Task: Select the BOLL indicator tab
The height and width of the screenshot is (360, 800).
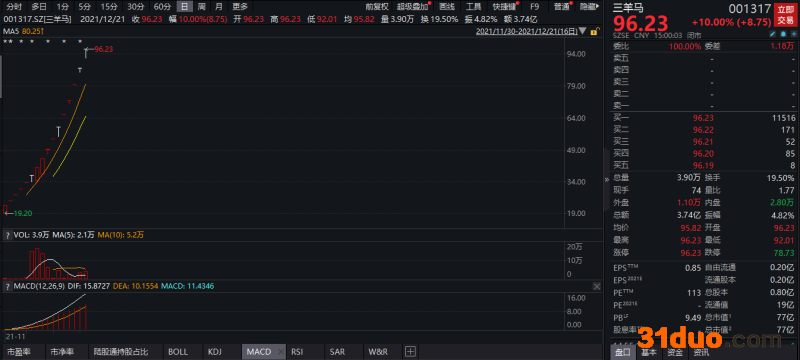Action: click(x=178, y=352)
